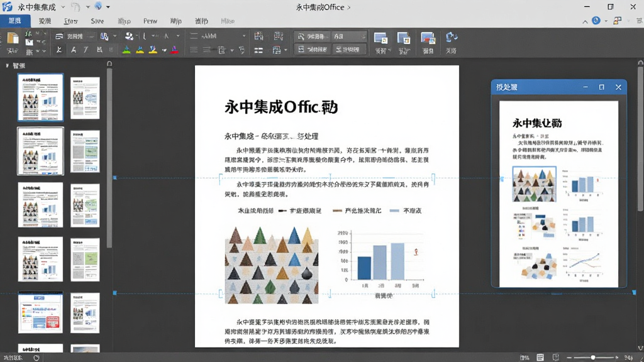
Task: Click the triangle pattern image in document
Action: point(272,265)
